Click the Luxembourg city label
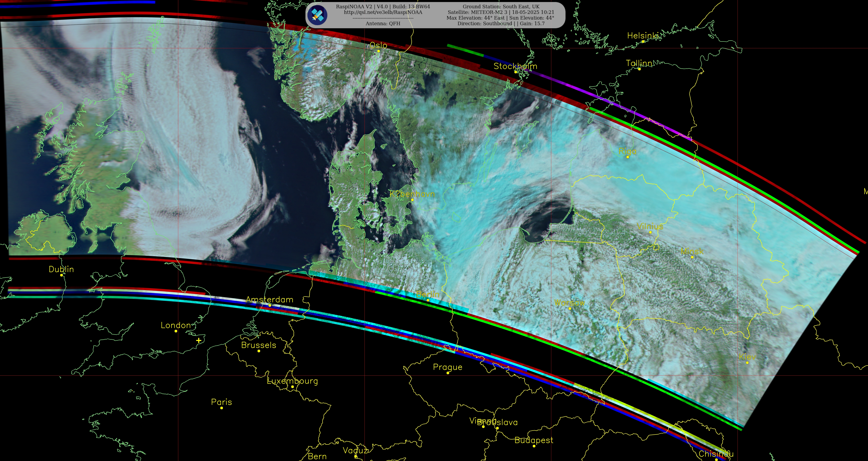The image size is (868, 461). (292, 381)
